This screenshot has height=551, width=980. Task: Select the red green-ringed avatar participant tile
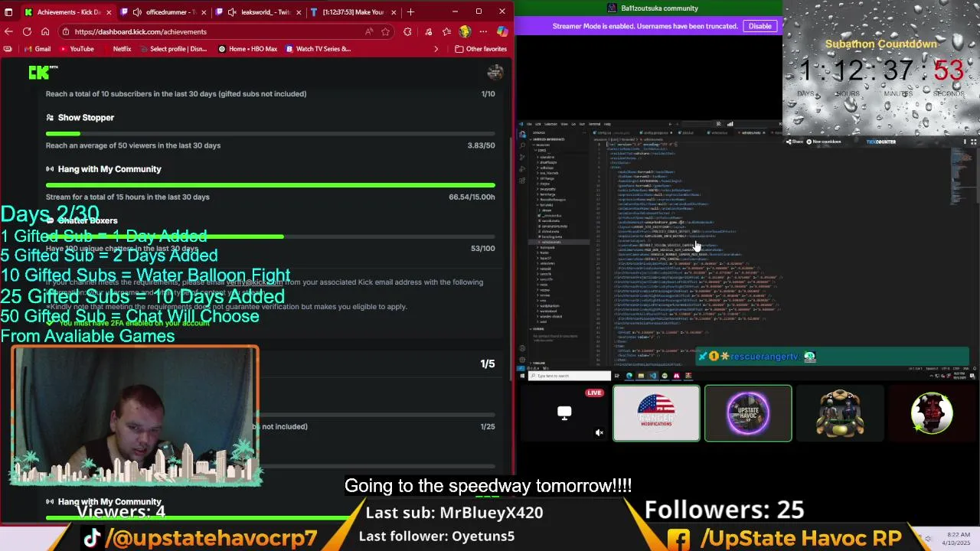point(932,413)
